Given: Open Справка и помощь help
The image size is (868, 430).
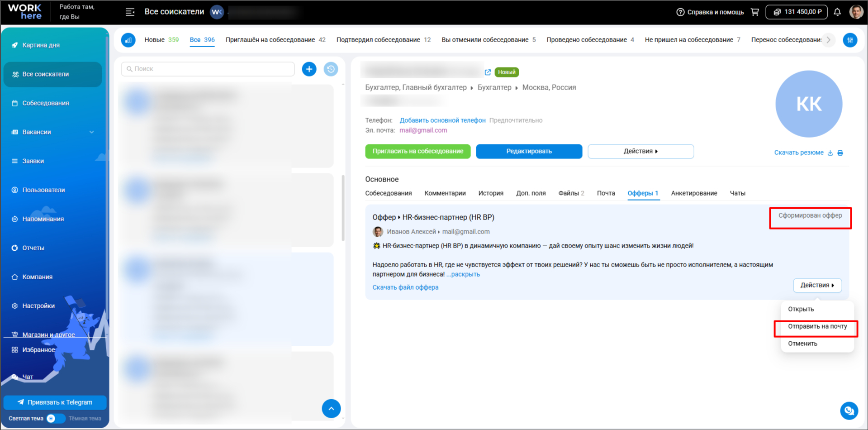Looking at the screenshot, I should point(710,12).
